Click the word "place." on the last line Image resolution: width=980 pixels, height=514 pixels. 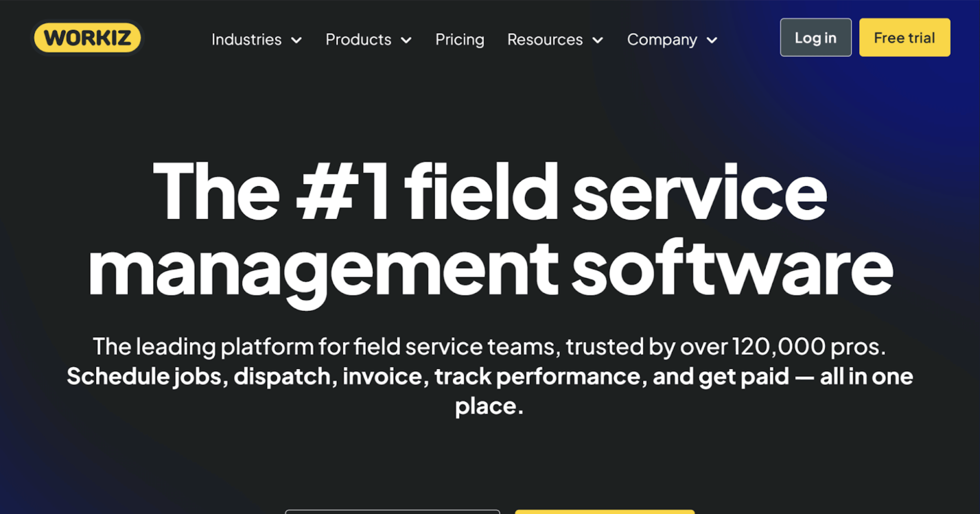click(x=489, y=406)
